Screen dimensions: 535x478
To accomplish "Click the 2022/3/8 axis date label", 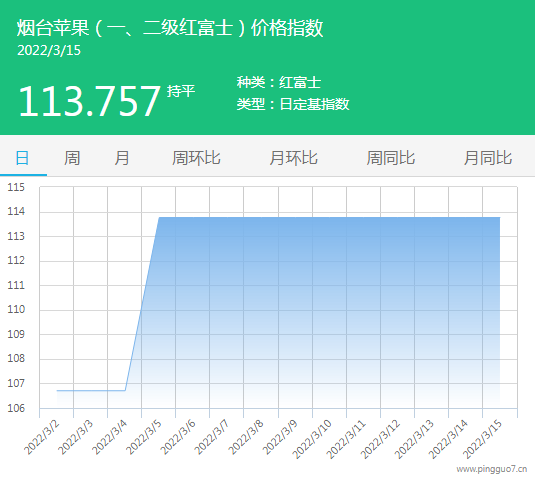I will coord(246,437).
